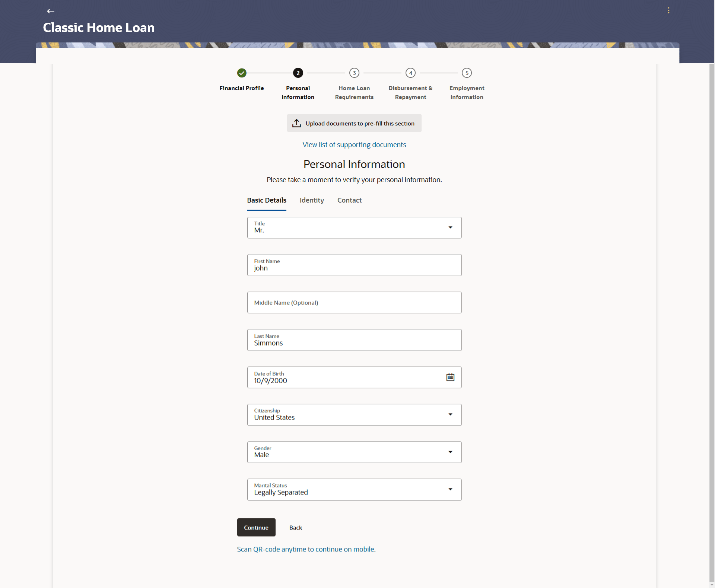The width and height of the screenshot is (715, 588).
Task: Click step 2 Personal Information circle
Action: pos(298,73)
